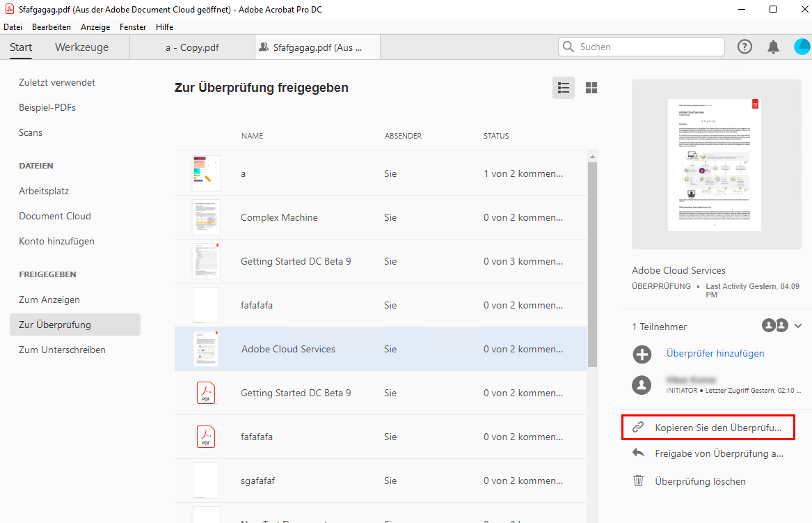Click PDF icon of second fafafafa row
Viewport: 812px width, 523px height.
coord(205,437)
